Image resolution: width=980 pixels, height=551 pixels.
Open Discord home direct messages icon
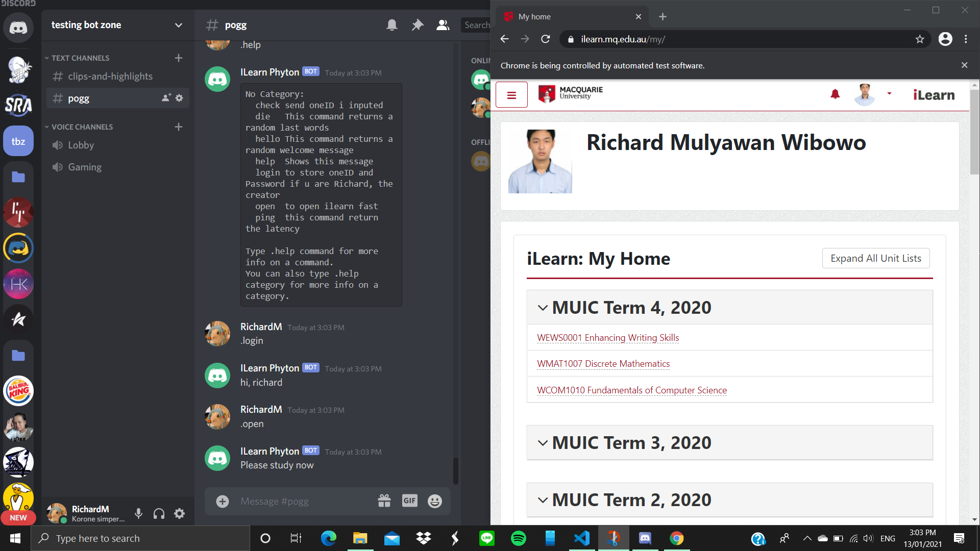point(18,27)
